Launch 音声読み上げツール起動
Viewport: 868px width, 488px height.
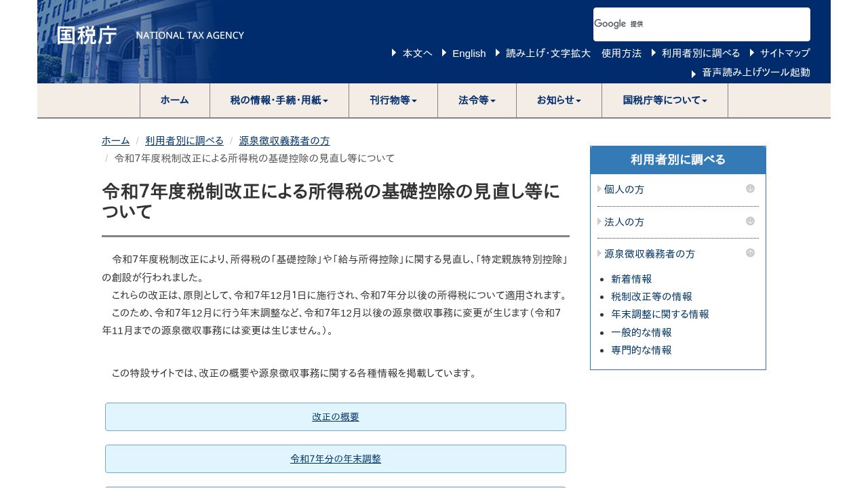pyautogui.click(x=756, y=73)
